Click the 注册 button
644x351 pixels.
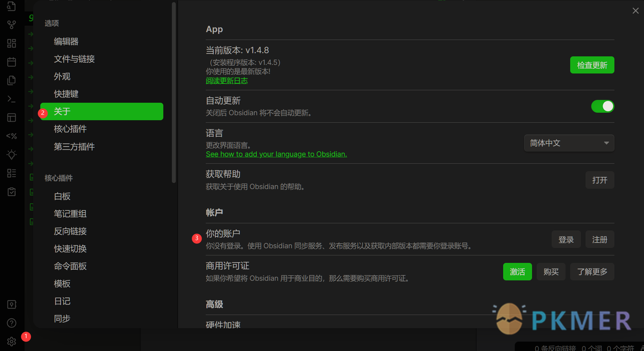(x=600, y=240)
